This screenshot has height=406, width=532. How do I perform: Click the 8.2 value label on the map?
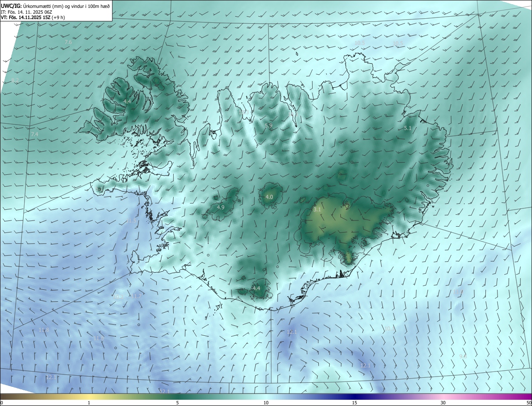click(15, 80)
